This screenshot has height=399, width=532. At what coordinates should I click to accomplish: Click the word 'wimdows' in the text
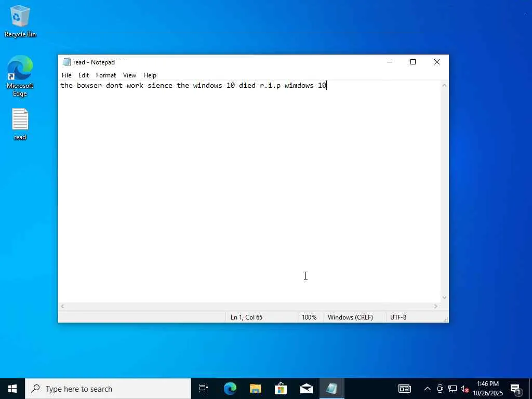pos(299,86)
